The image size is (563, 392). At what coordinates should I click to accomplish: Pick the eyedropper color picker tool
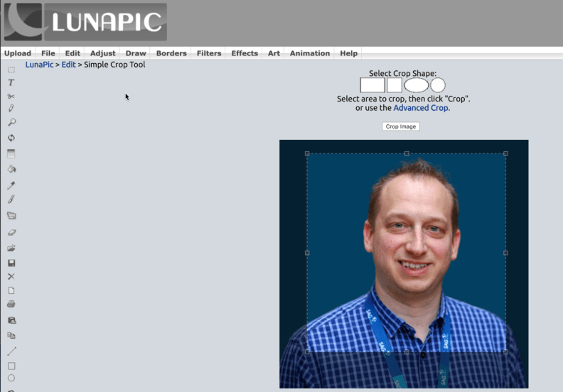11,185
